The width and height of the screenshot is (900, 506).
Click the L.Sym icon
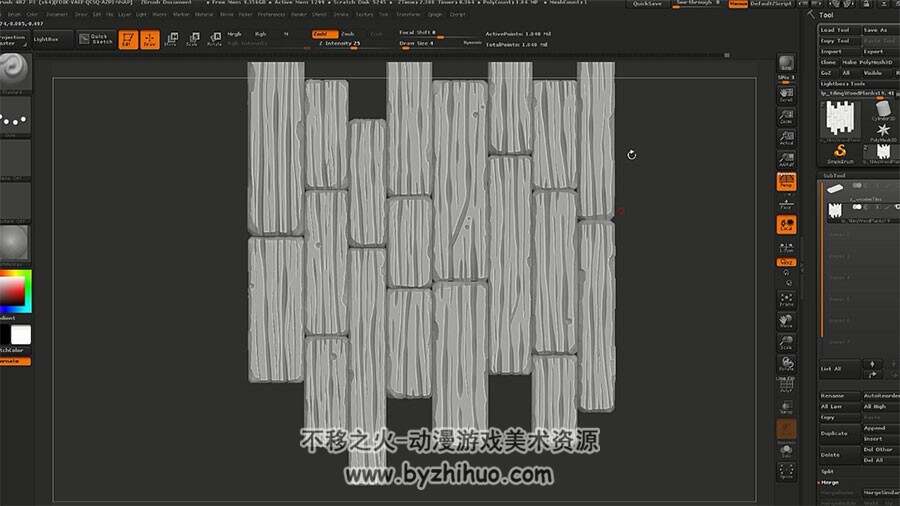786,247
